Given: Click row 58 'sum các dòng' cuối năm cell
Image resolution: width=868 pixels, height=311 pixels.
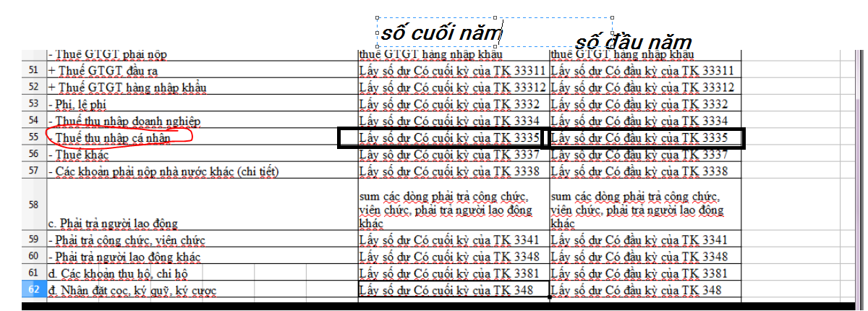Looking at the screenshot, I should (454, 205).
